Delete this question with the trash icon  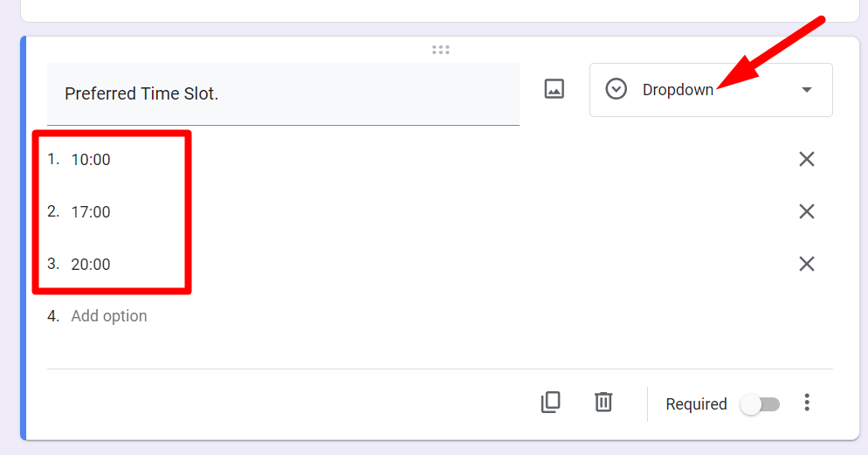[x=603, y=402]
